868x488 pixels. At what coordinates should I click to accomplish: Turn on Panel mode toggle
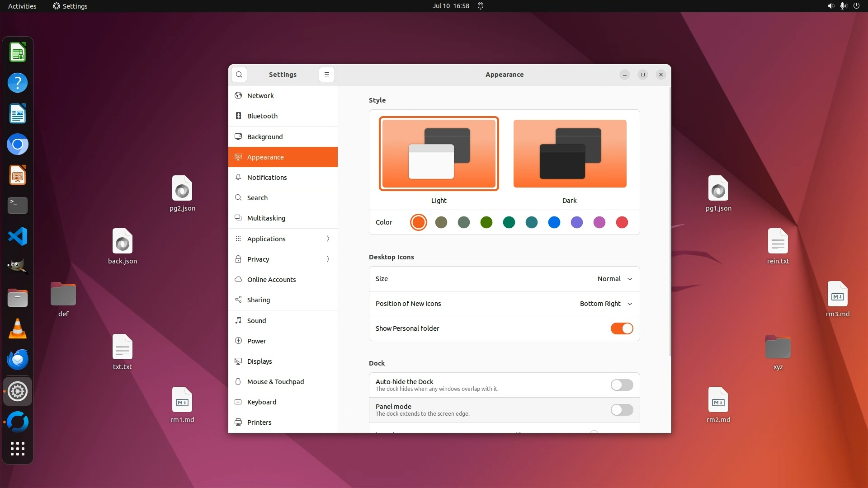622,410
